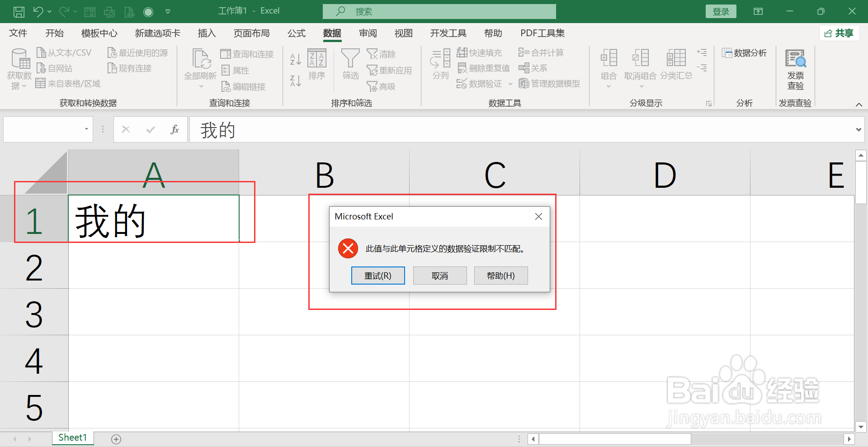Open Manage Data Model (管理数据模型)

coord(549,84)
